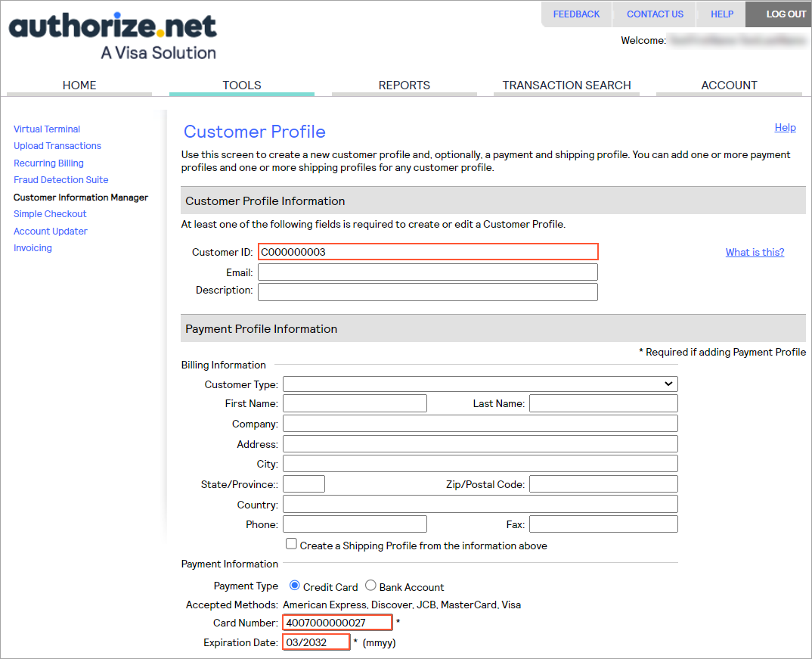Focus the Email input field

coord(427,272)
